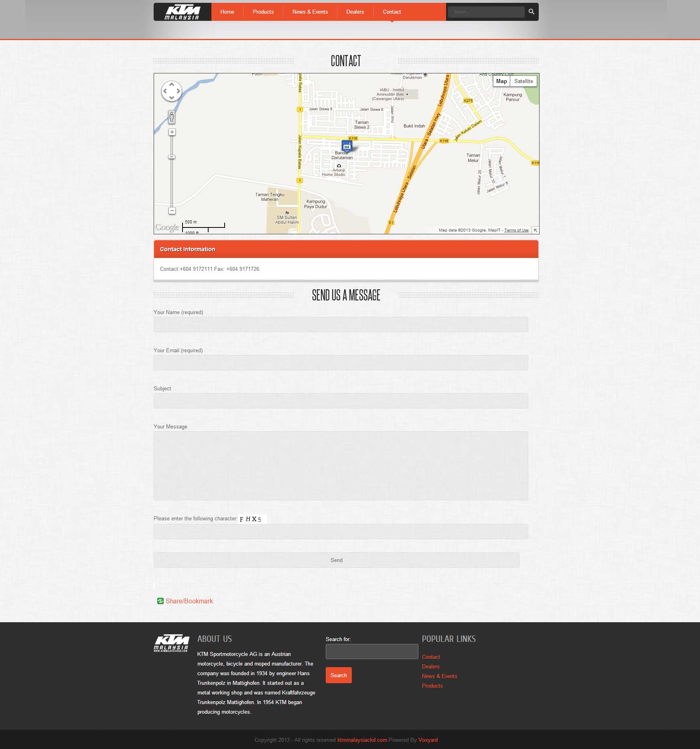The height and width of the screenshot is (749, 700).
Task: Go to the Dealers nav item
Action: pos(355,12)
